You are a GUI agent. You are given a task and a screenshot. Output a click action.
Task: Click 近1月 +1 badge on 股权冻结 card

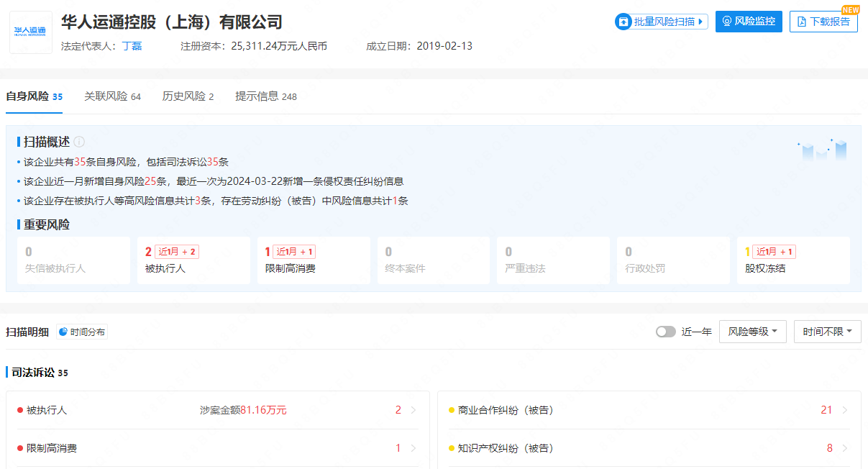tap(774, 252)
